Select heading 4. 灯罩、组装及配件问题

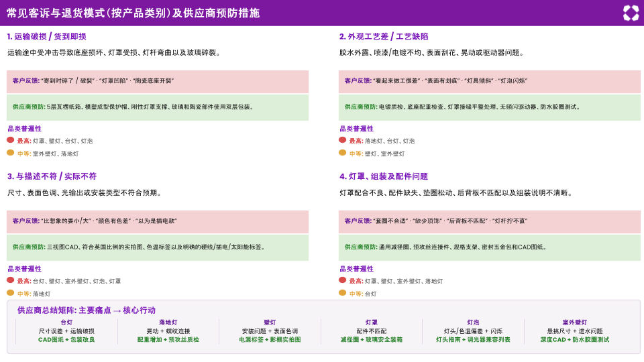click(384, 176)
